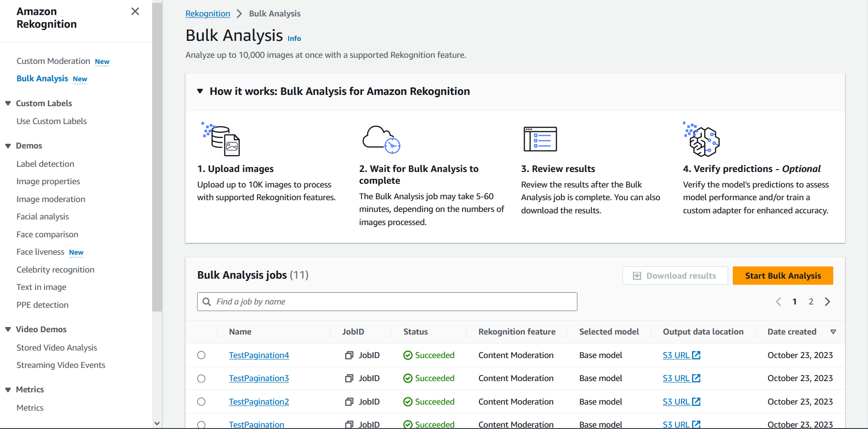Viewport: 868px width, 429px height.
Task: Click the download icon in Download results
Action: coord(637,275)
